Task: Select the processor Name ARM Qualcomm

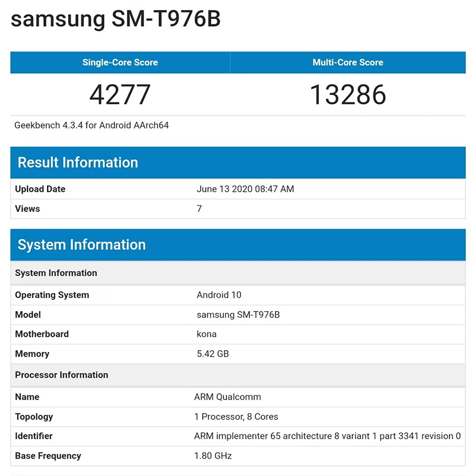Action: click(x=227, y=397)
